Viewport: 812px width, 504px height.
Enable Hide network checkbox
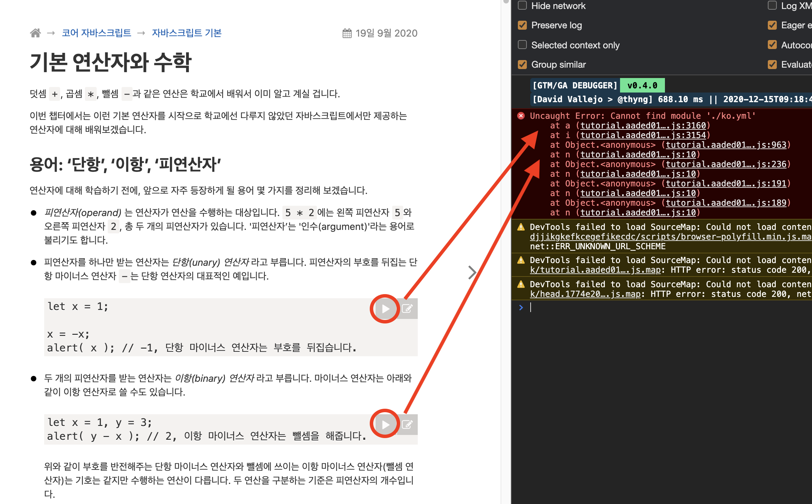point(522,6)
